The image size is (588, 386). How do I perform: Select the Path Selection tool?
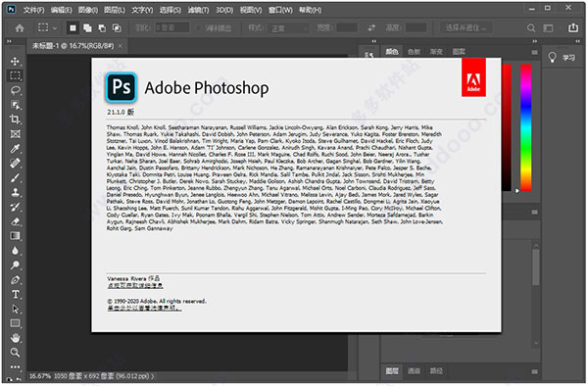(x=15, y=310)
